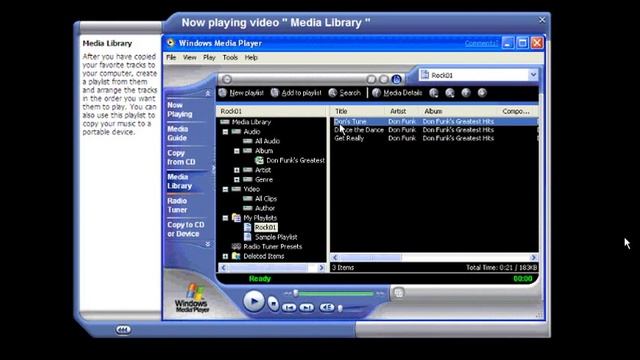
Task: Open Media Details from the toolbar
Action: [397, 93]
